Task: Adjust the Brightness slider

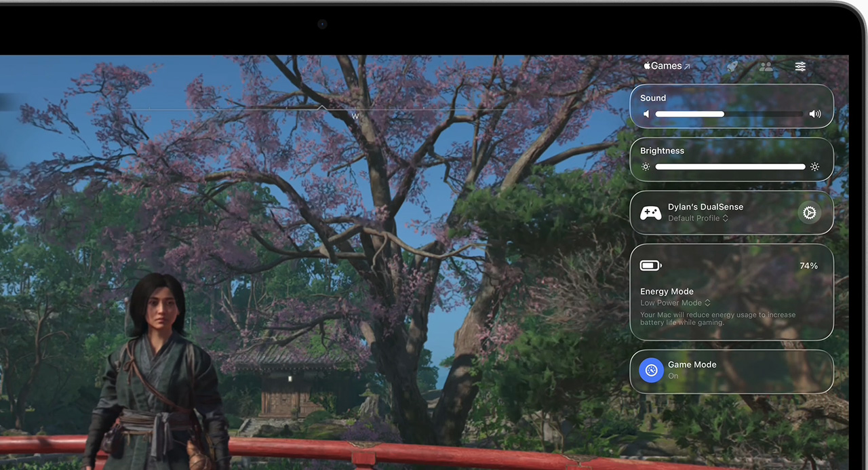Action: (730, 167)
